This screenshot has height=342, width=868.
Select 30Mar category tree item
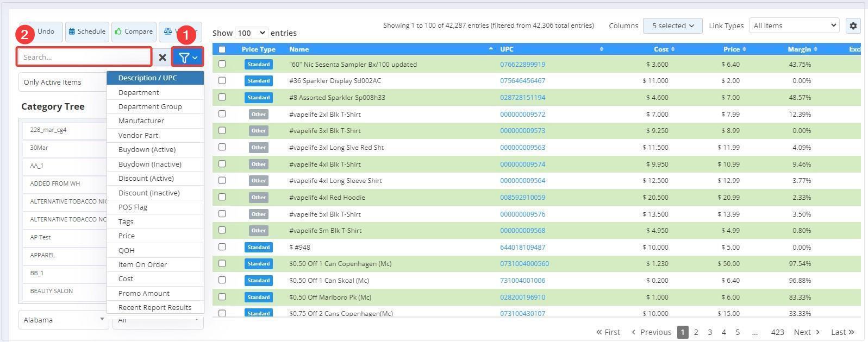(64, 148)
